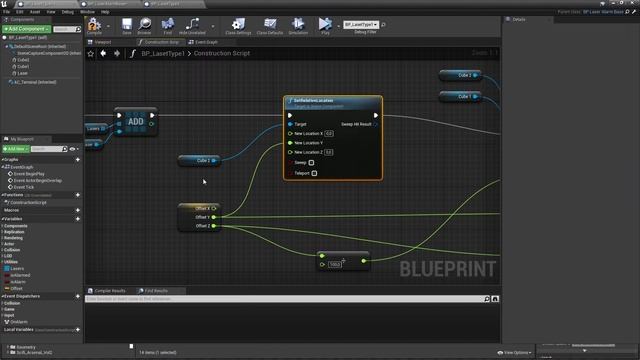Click the search icon in the Components panel
Image resolution: width=640 pixels, height=360 pixels.
pyautogui.click(x=78, y=29)
